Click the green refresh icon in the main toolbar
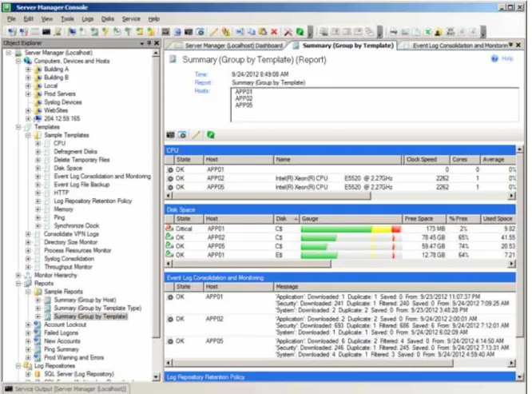This screenshot has width=532, height=394. pos(300,32)
